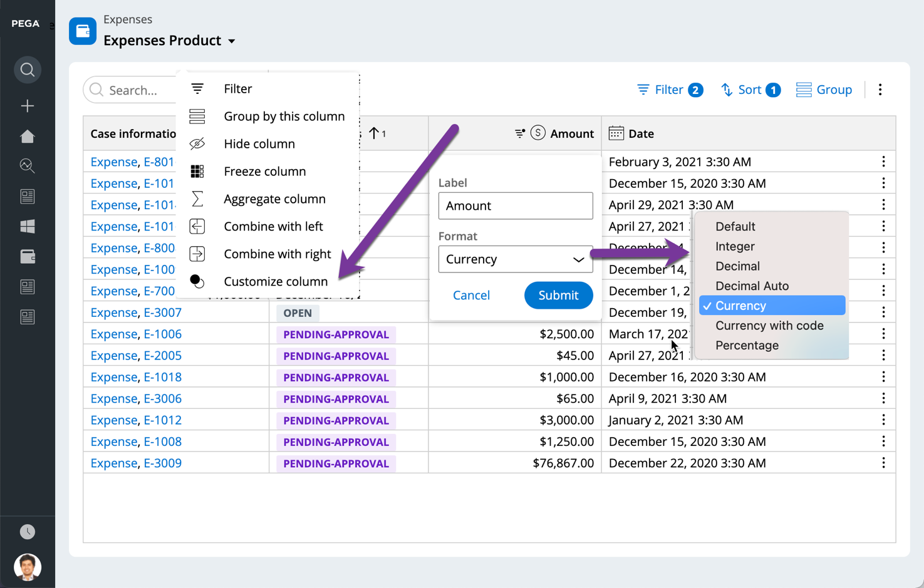The height and width of the screenshot is (588, 924).
Task: Choose Currency with code format
Action: [769, 326]
